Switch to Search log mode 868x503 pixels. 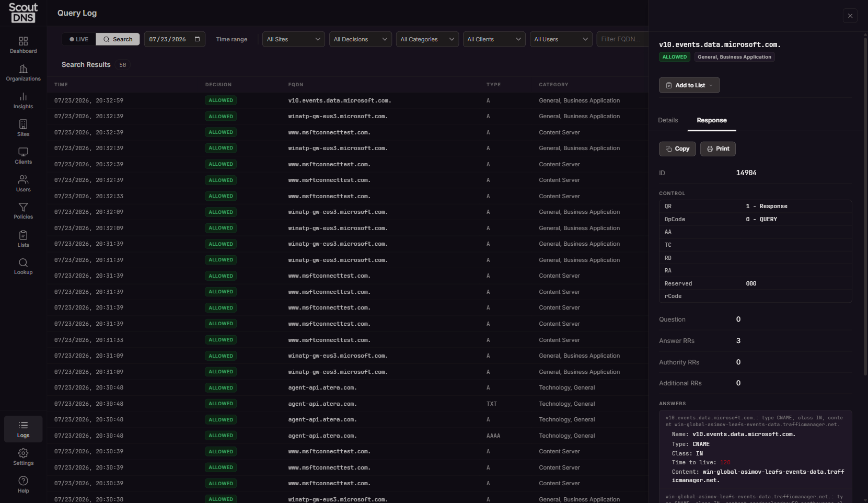click(x=118, y=39)
